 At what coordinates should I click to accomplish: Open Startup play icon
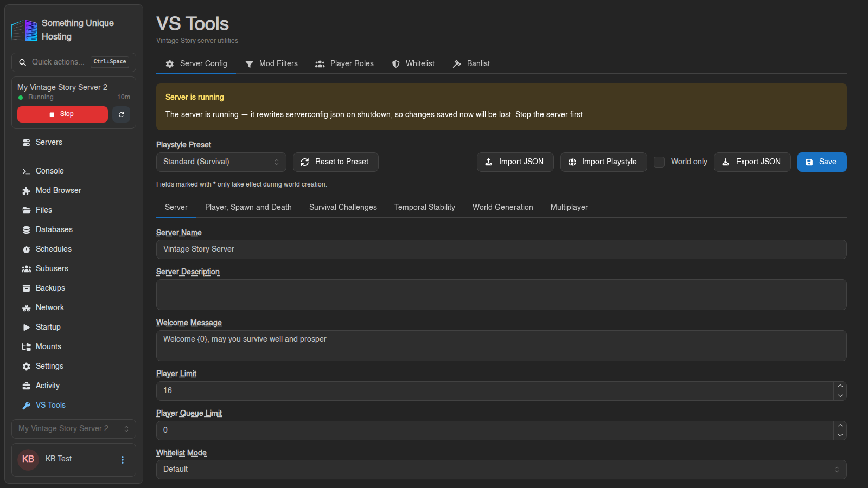click(26, 328)
